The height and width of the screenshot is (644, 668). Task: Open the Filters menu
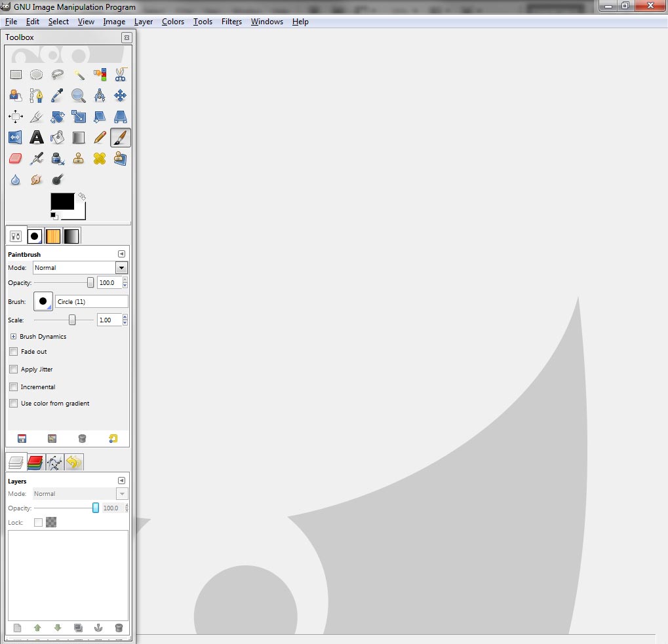pos(231,22)
